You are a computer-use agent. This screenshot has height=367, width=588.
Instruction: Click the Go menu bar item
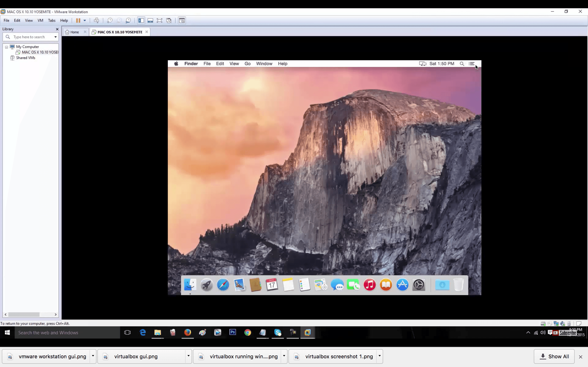pos(248,63)
